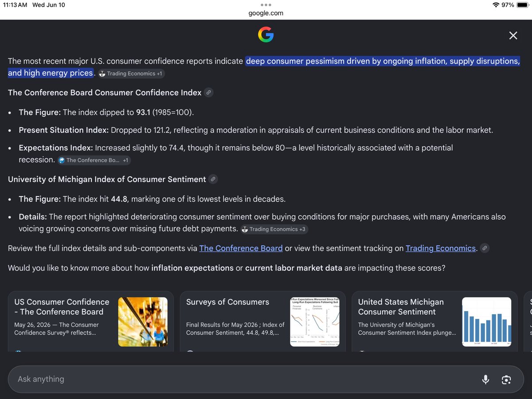532x399 pixels.
Task: Open United States Michigan Consumer Sentiment card
Action: tap(434, 321)
